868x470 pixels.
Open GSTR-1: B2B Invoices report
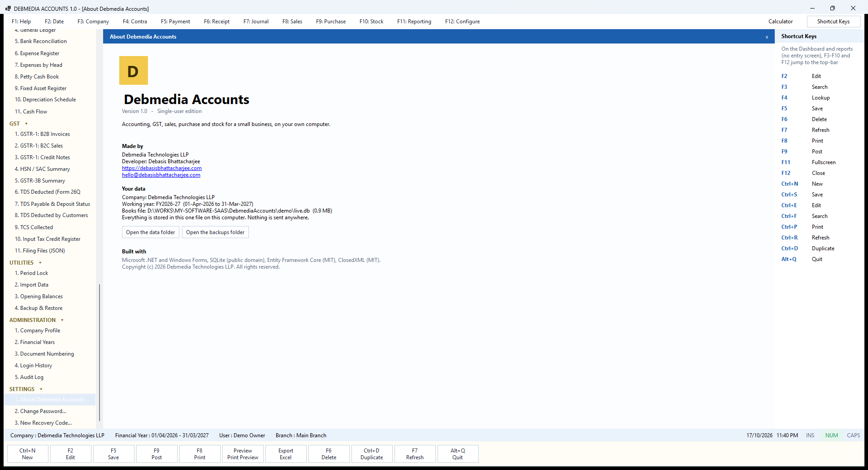click(43, 134)
